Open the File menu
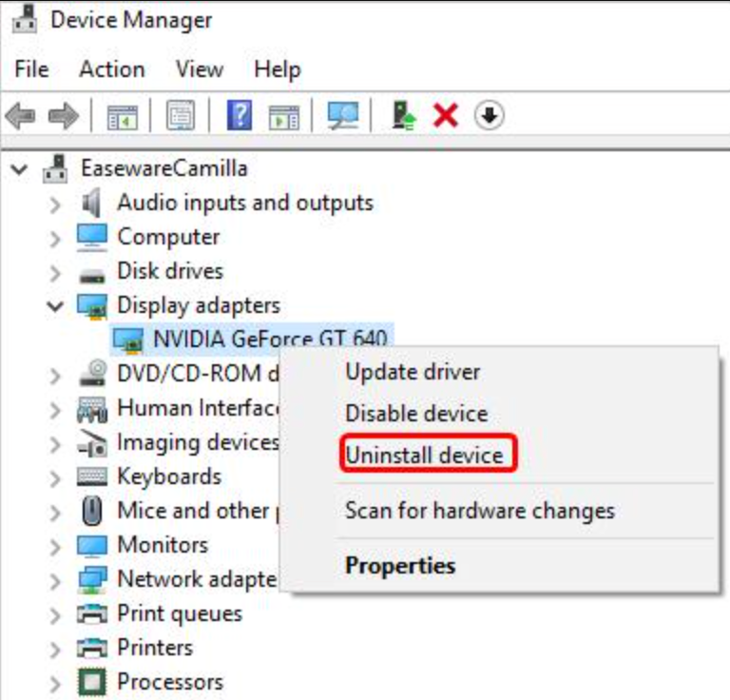The width and height of the screenshot is (730, 700). (31, 69)
